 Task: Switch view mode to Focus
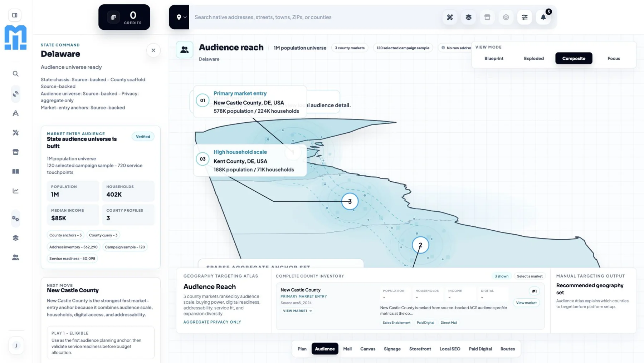614,58
